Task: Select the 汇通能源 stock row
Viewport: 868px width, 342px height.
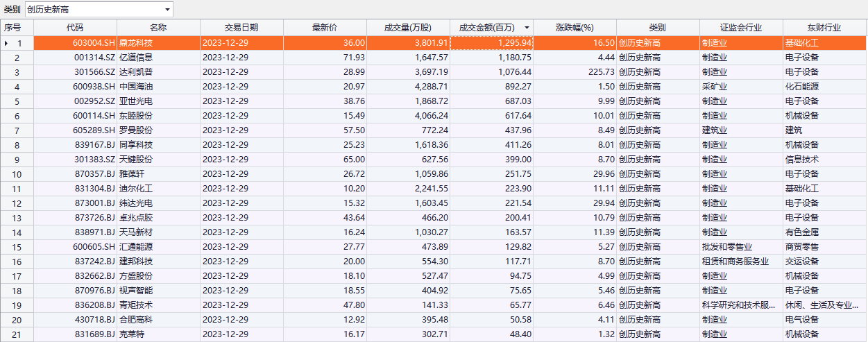Action: [x=136, y=246]
